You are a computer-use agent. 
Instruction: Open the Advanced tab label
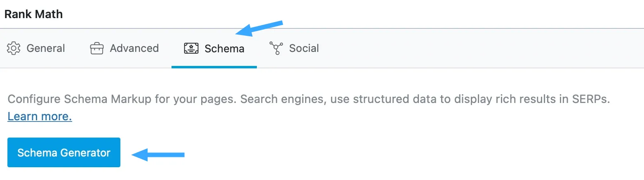coord(134,48)
